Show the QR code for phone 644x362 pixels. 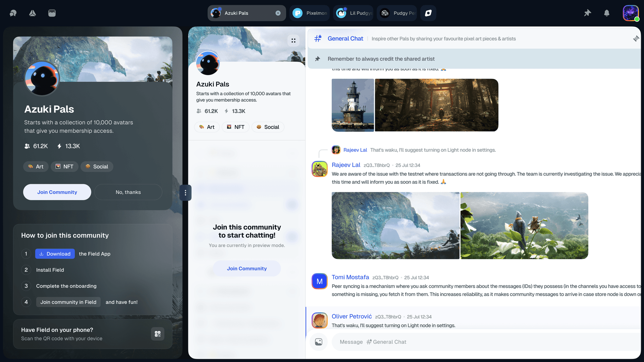[158, 334]
